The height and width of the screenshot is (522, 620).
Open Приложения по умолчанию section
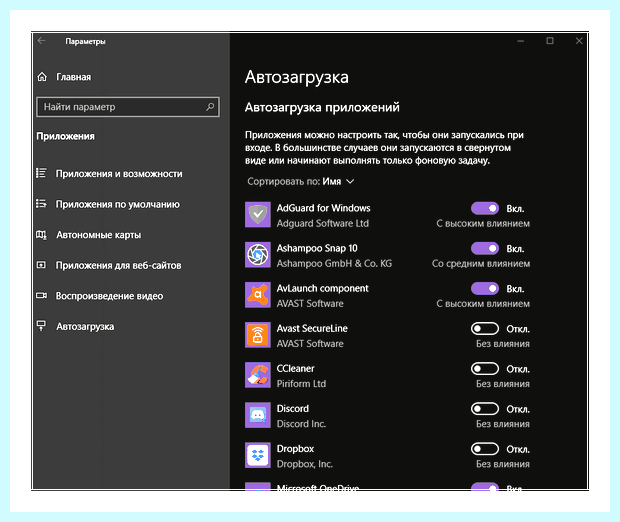pyautogui.click(x=117, y=204)
